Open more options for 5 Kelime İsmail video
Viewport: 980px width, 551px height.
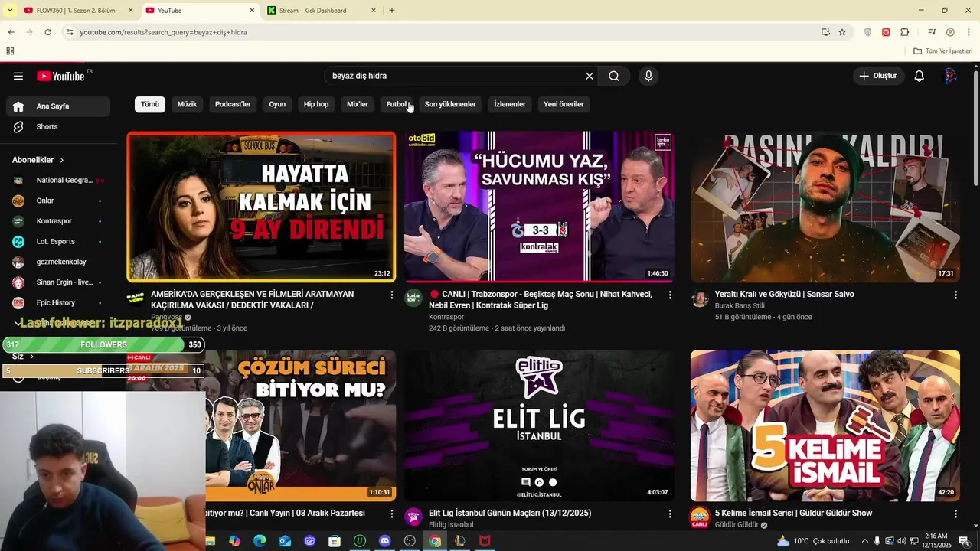click(x=955, y=514)
